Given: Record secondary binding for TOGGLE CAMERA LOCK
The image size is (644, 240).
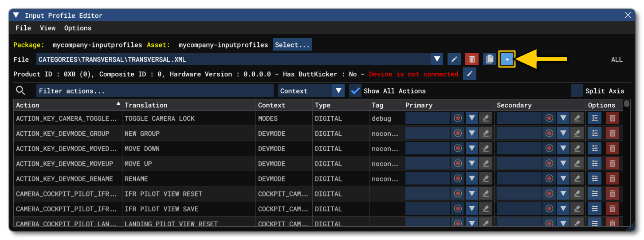Looking at the screenshot, I should (550, 118).
